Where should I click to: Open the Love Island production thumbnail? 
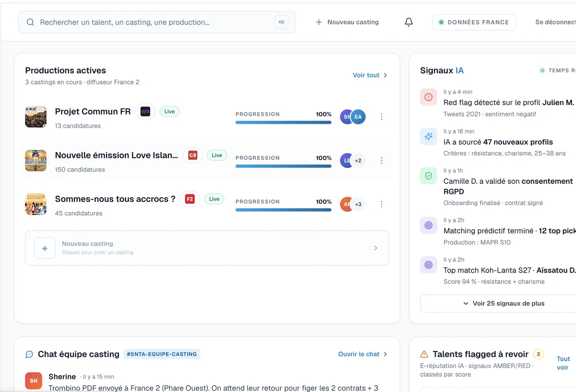click(36, 161)
